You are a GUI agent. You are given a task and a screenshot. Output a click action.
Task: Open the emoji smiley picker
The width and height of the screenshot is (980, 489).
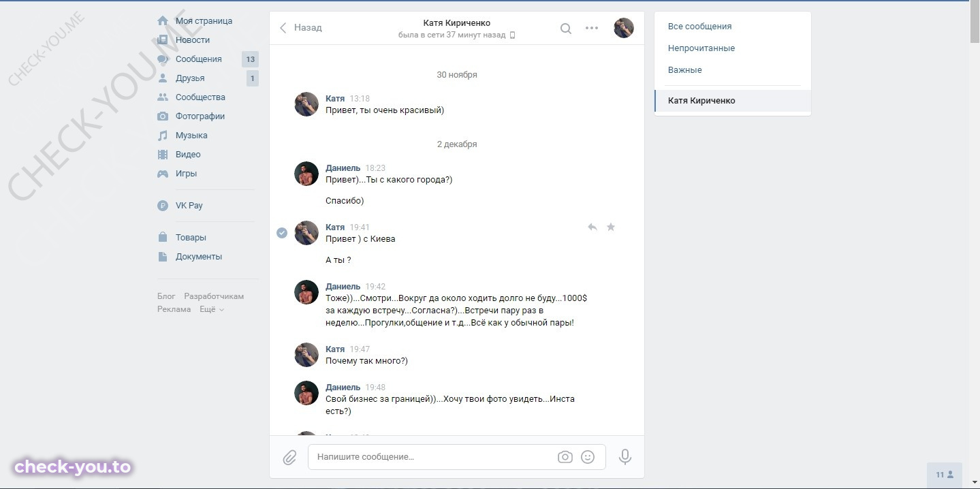tap(588, 457)
